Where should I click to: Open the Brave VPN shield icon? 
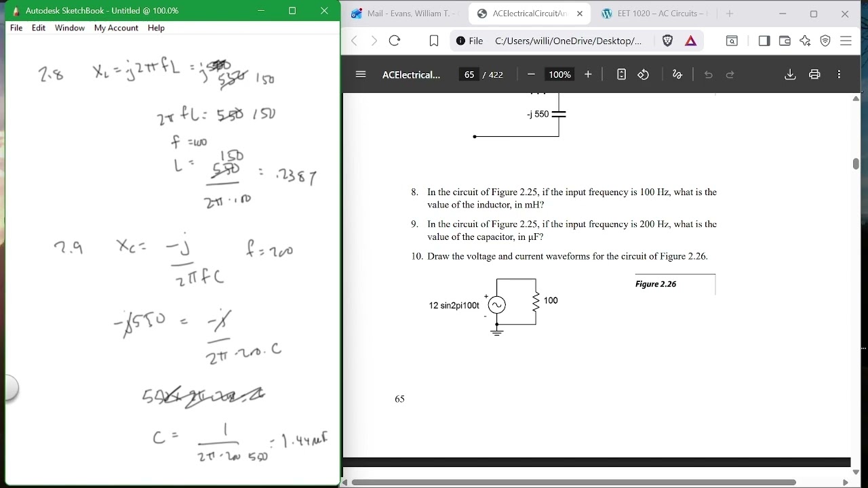click(x=825, y=41)
